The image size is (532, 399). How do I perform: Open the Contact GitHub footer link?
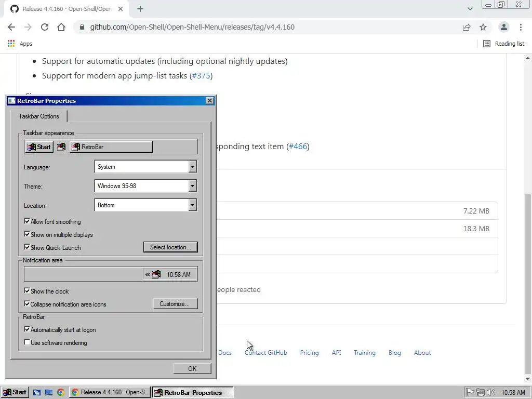pyautogui.click(x=265, y=353)
